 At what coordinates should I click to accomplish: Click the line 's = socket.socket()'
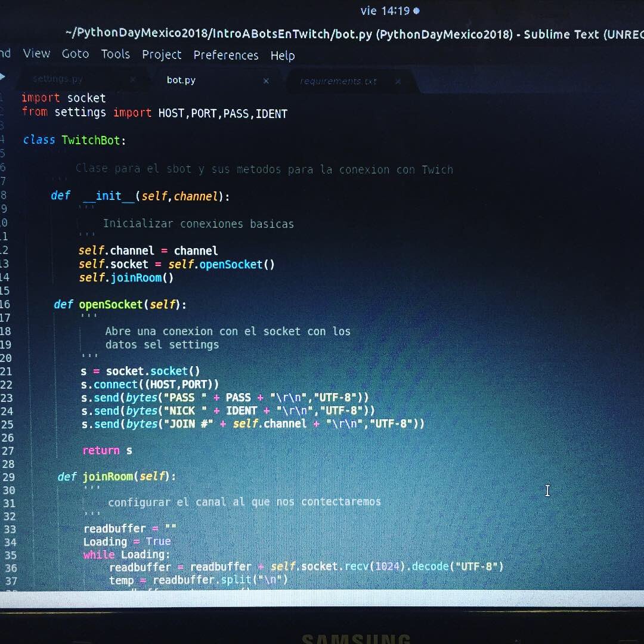click(140, 371)
